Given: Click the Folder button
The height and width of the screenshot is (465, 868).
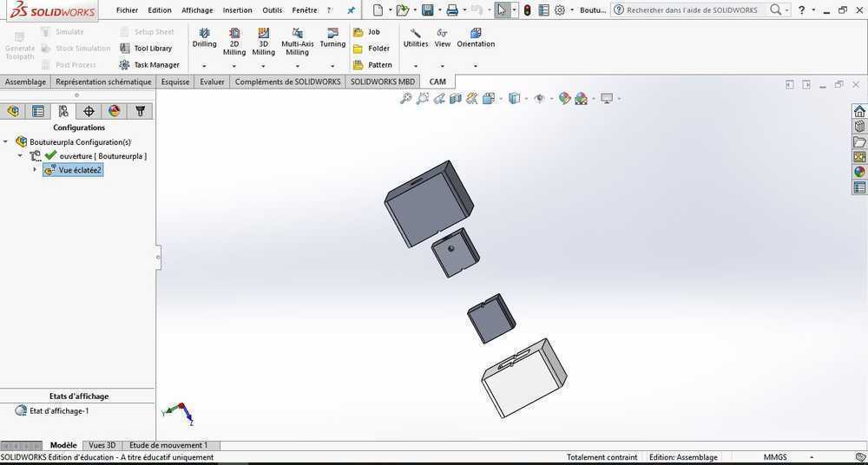Looking at the screenshot, I should [x=372, y=49].
